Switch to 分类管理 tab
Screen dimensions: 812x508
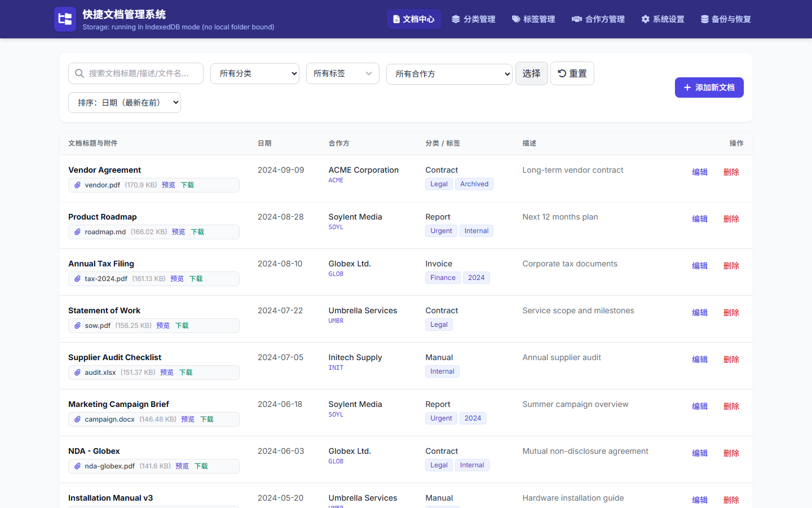click(474, 19)
